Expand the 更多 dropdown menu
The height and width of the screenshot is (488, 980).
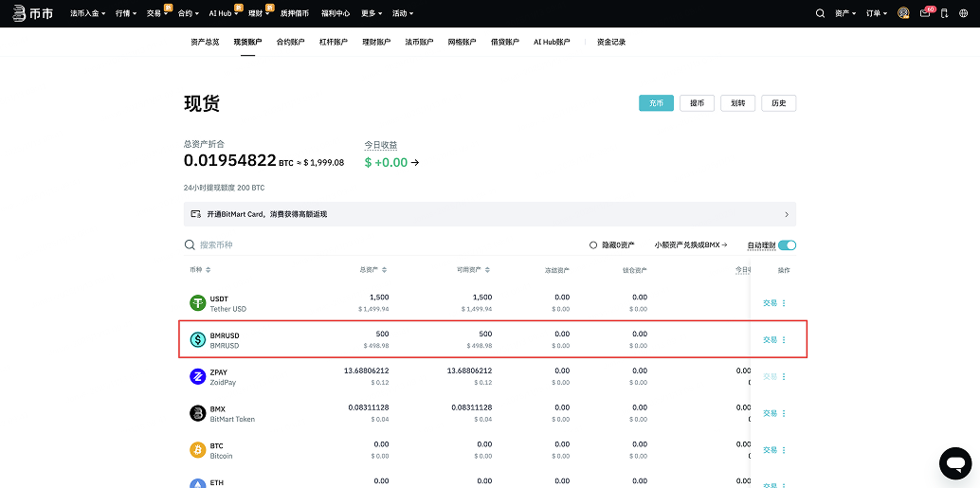(372, 13)
